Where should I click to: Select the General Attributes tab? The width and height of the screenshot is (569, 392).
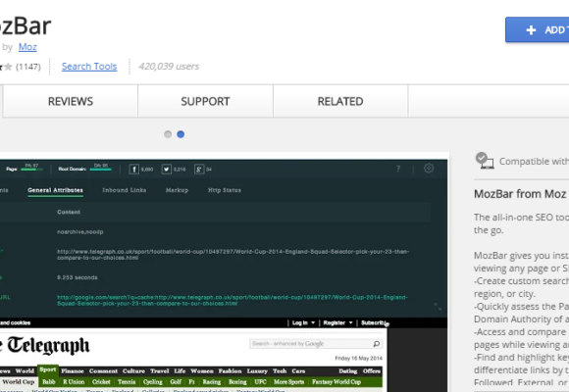(x=55, y=190)
